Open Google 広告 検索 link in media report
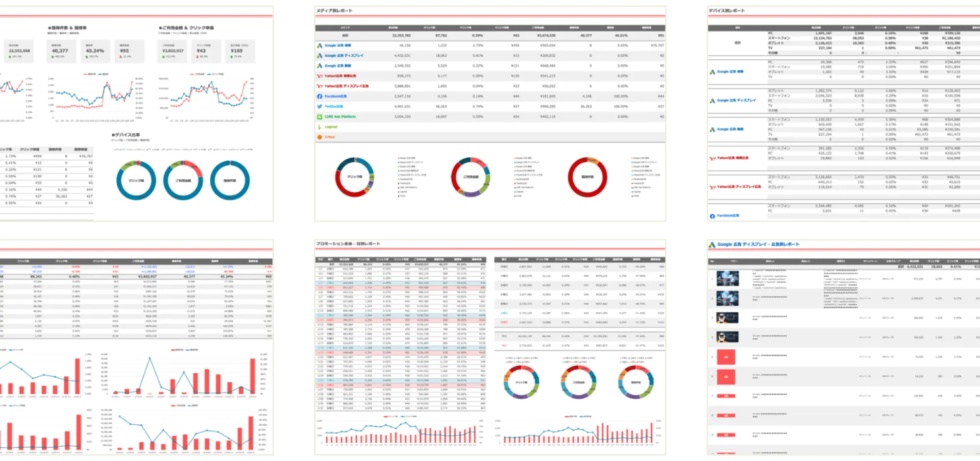This screenshot has height=461, width=980. (338, 46)
